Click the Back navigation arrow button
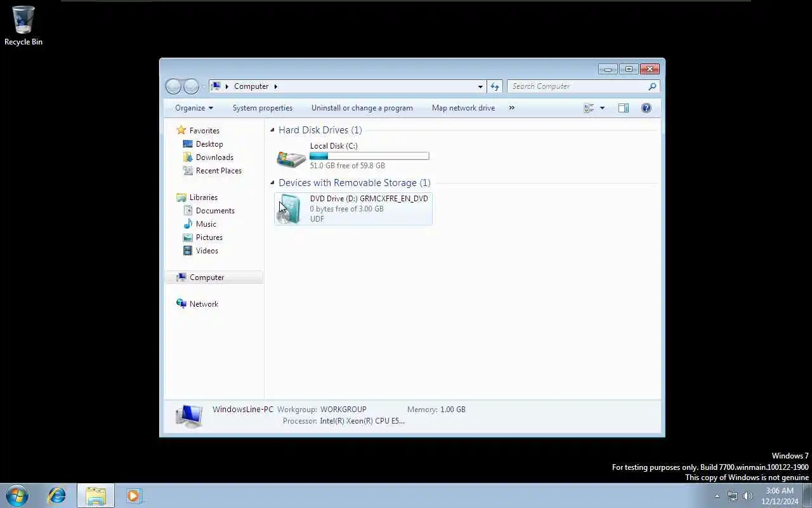812x508 pixels. pyautogui.click(x=173, y=86)
